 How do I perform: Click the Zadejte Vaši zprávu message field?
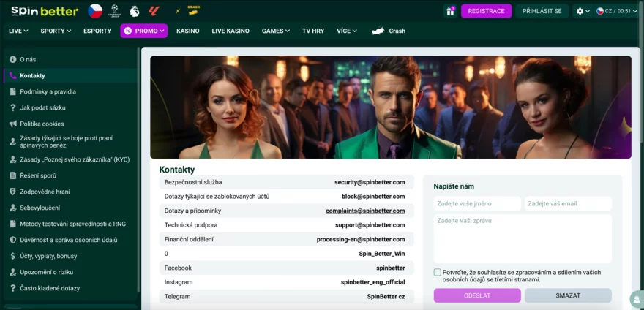523,238
